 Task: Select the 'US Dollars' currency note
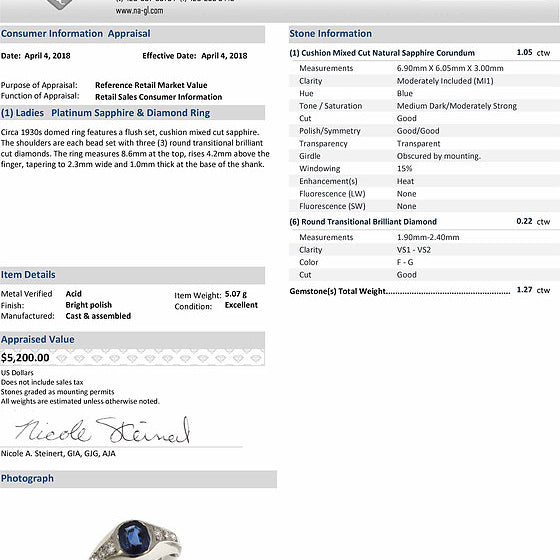point(17,372)
